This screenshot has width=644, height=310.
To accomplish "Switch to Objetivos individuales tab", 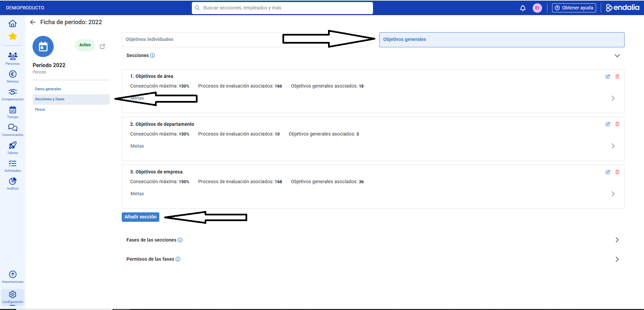I will (x=245, y=40).
